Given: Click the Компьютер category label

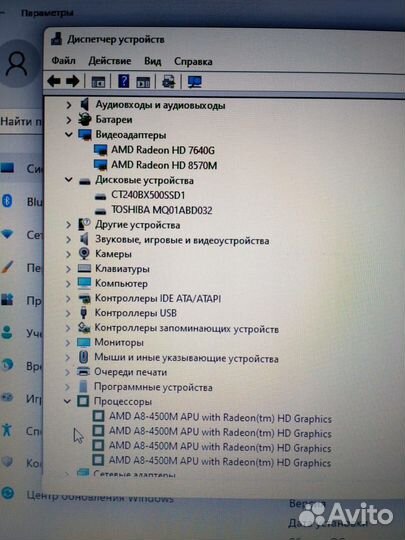Looking at the screenshot, I should click(x=121, y=284).
